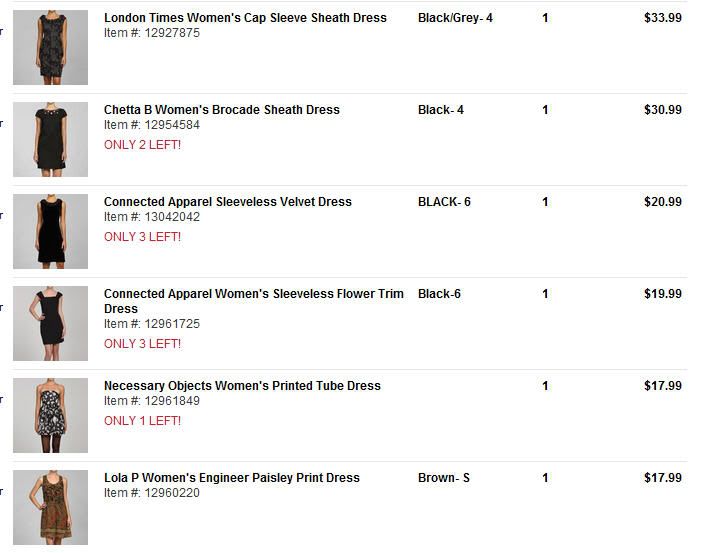This screenshot has width=704, height=553.
Task: Open the London Times sheath dress thumbnail
Action: (50, 48)
